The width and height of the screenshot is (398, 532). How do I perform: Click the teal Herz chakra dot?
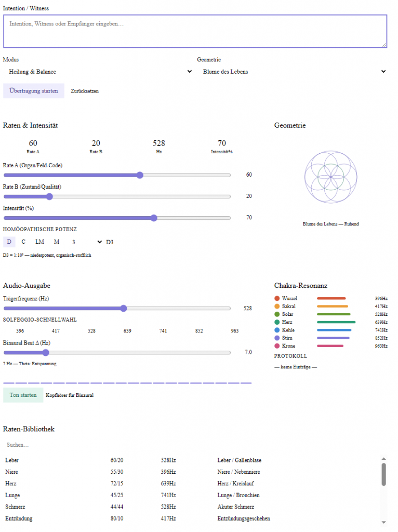pyautogui.click(x=277, y=322)
